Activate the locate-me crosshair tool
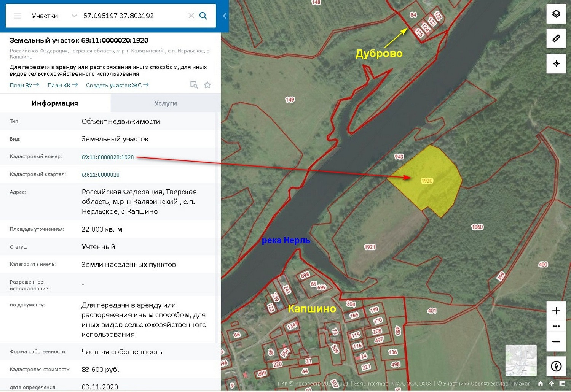Screen dimensions: 571x392 point(556,63)
